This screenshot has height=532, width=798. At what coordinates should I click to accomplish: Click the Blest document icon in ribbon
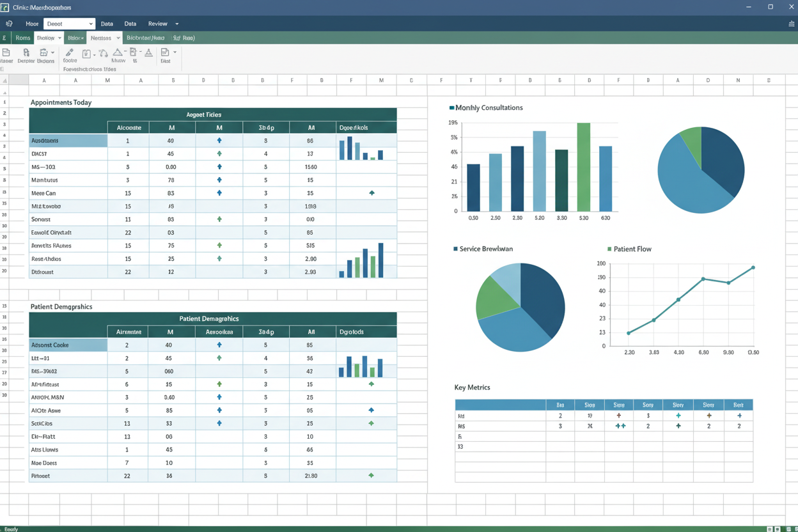pos(165,53)
